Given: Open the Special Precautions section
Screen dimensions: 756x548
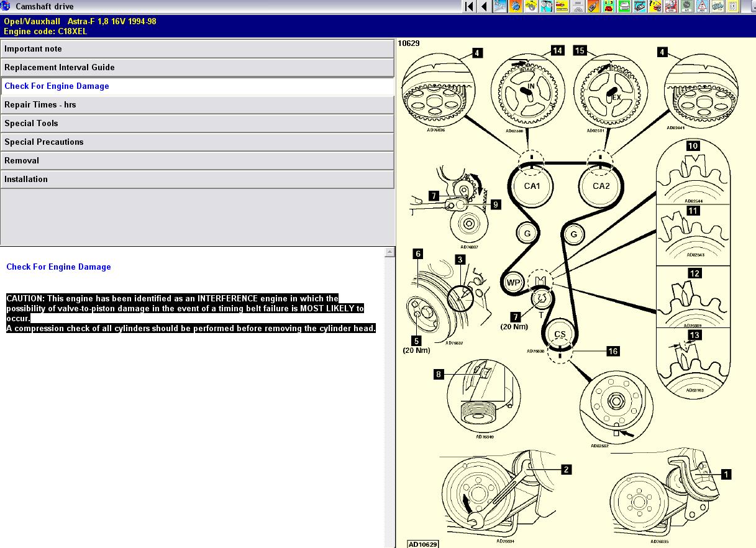Looking at the screenshot, I should pos(197,142).
